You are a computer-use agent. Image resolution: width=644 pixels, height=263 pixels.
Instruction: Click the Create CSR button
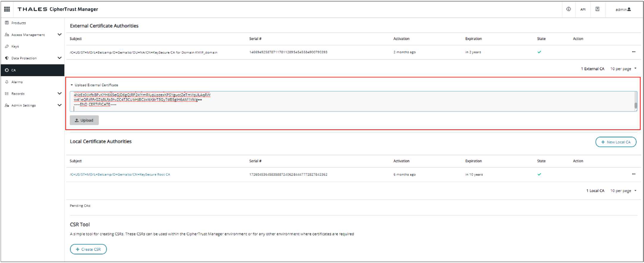(x=88, y=250)
